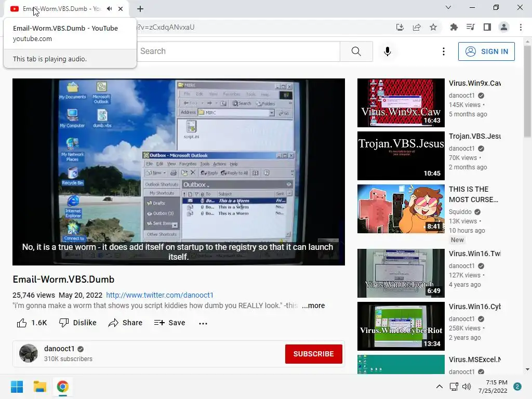The image size is (532, 399).
Task: Bookmark this page with the star icon
Action: click(433, 27)
